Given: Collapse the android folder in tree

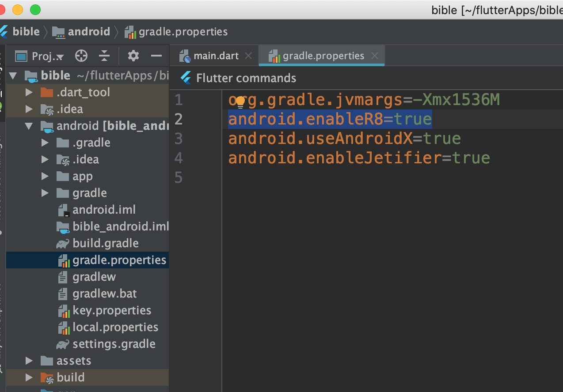Looking at the screenshot, I should click(29, 126).
